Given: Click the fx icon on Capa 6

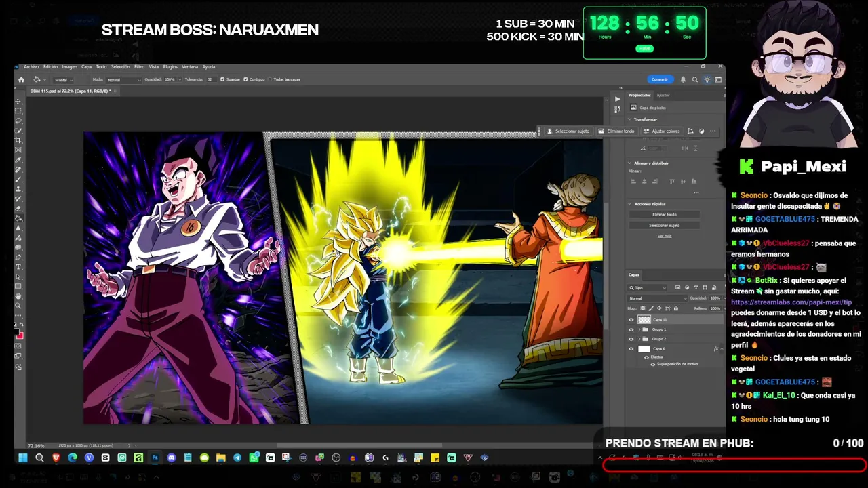Looking at the screenshot, I should 716,349.
